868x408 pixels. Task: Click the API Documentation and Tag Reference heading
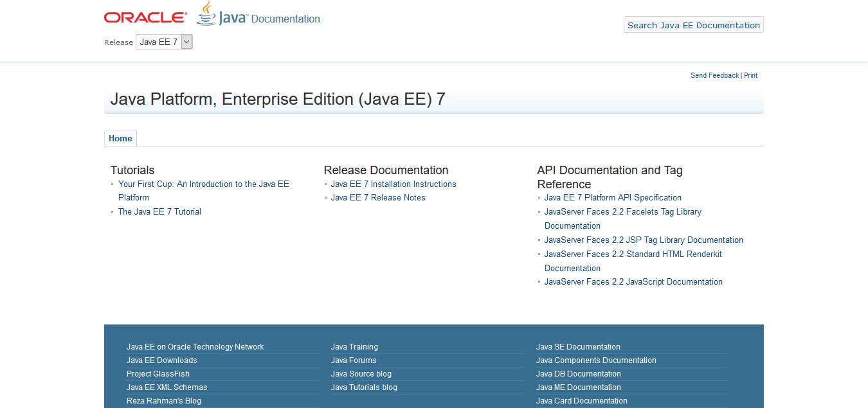coord(610,177)
